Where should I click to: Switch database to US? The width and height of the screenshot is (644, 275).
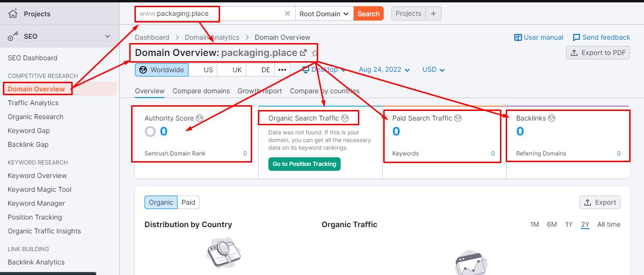[x=203, y=70]
